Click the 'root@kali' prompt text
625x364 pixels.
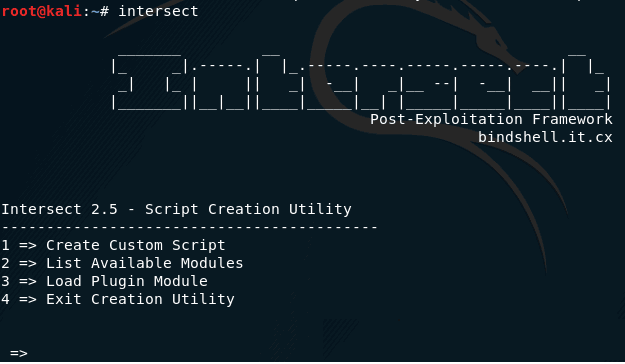pos(42,11)
